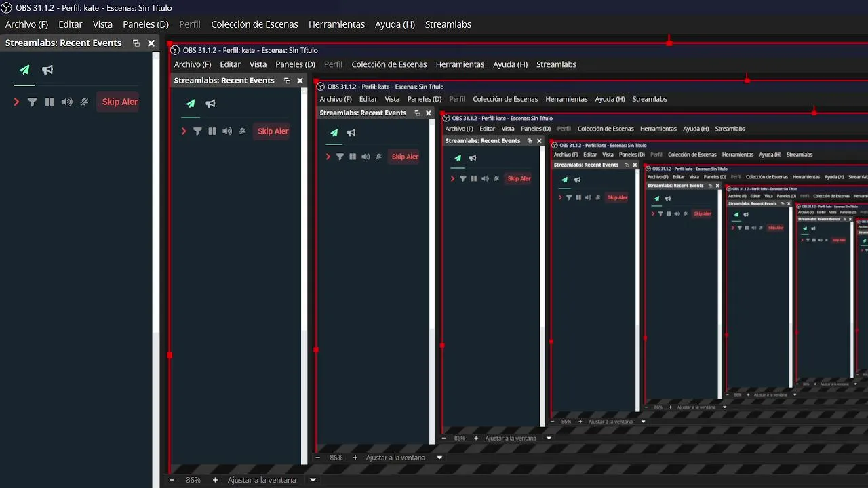868x488 pixels.
Task: Zoom out the preview with minus button
Action: pos(172,480)
